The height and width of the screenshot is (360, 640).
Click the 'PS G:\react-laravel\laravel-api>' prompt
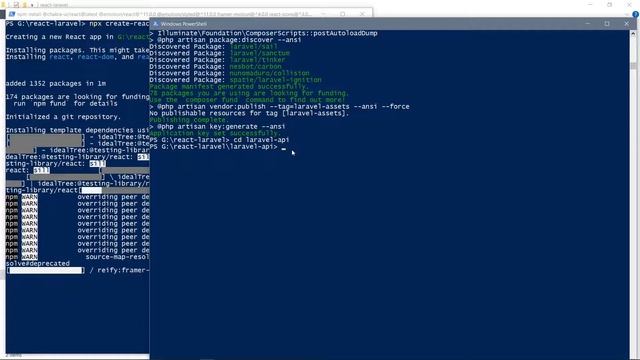tap(213, 147)
